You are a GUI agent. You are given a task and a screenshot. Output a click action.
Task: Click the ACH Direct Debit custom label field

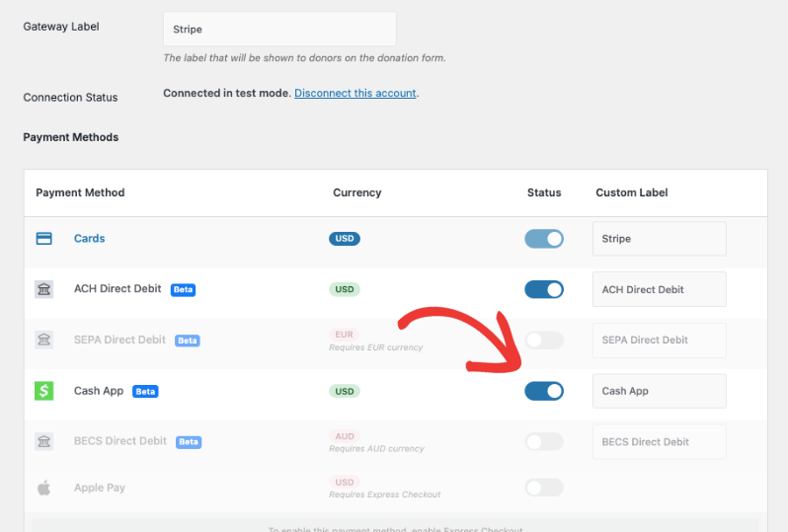(659, 289)
